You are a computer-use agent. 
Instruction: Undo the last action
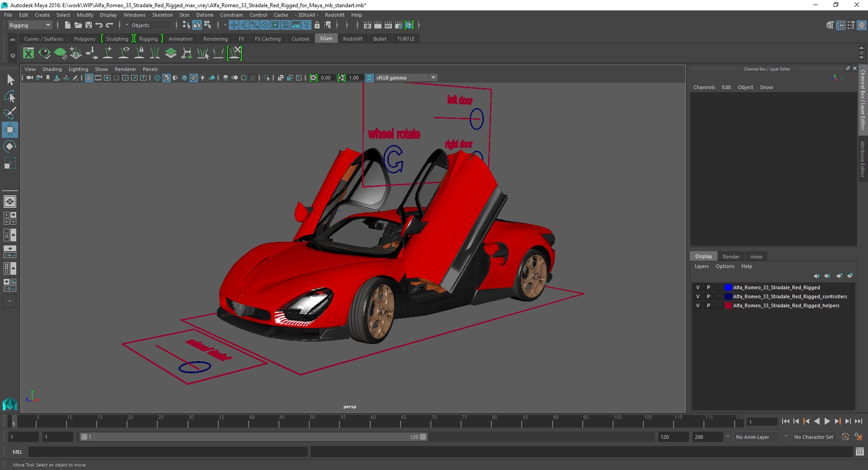[99, 25]
